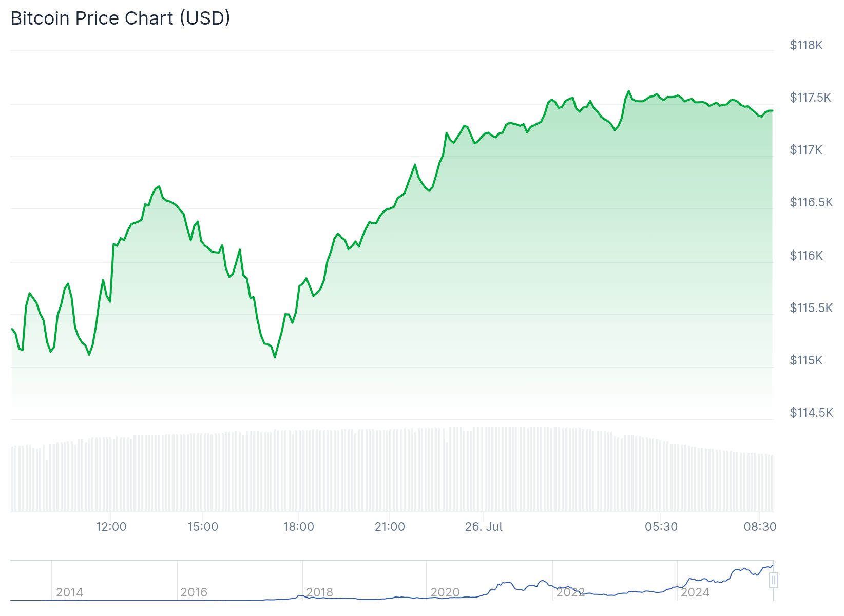Viewport: 844px width, 616px height.
Task: Click the 2014 label in navigator
Action: point(69,592)
